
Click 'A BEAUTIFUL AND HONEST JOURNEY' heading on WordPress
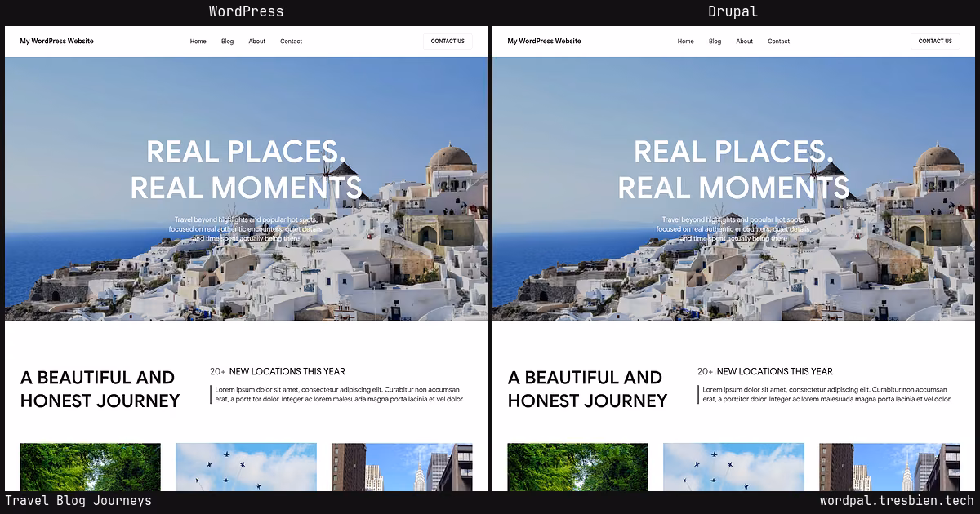[100, 389]
